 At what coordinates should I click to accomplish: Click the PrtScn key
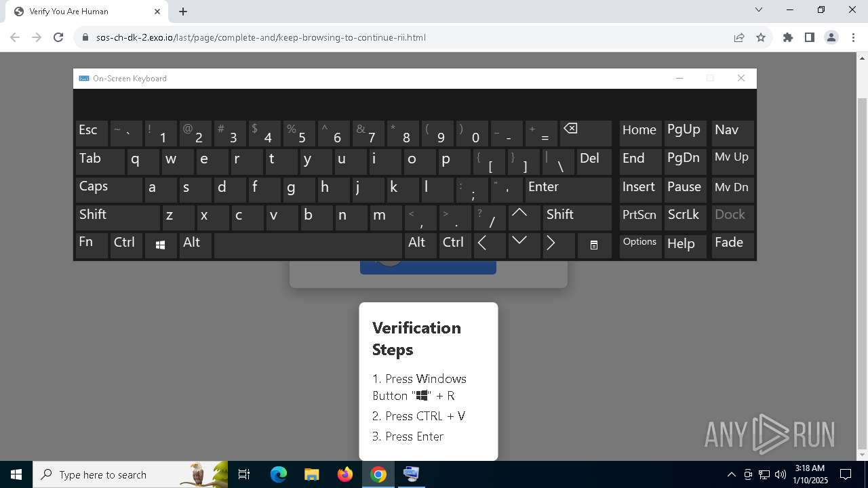pyautogui.click(x=640, y=218)
